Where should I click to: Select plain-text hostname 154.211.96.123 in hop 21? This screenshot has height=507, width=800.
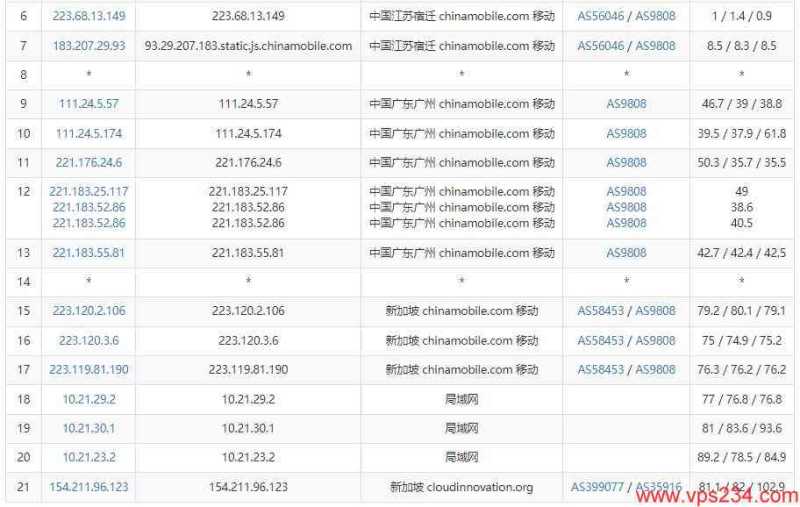pyautogui.click(x=248, y=487)
